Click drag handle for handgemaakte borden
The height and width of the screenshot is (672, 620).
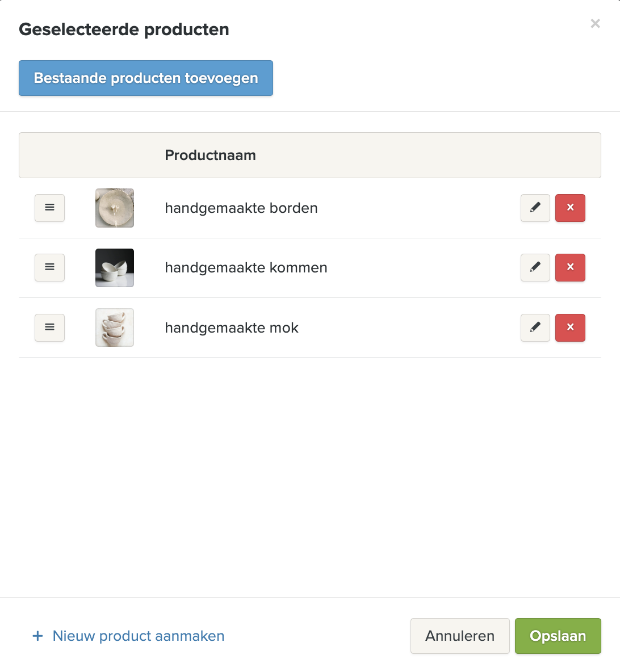click(50, 208)
